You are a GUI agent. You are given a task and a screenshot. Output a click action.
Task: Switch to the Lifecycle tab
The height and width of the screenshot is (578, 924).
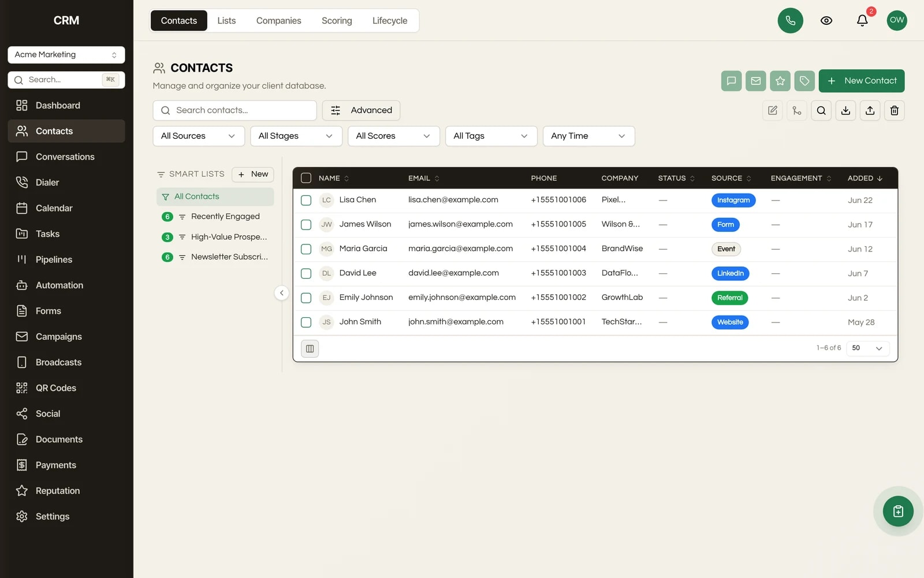(x=390, y=21)
